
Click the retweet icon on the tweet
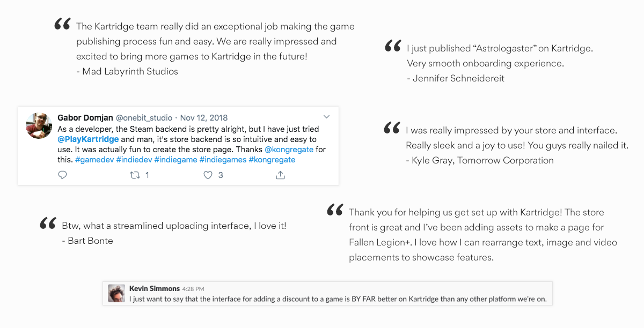coord(136,175)
